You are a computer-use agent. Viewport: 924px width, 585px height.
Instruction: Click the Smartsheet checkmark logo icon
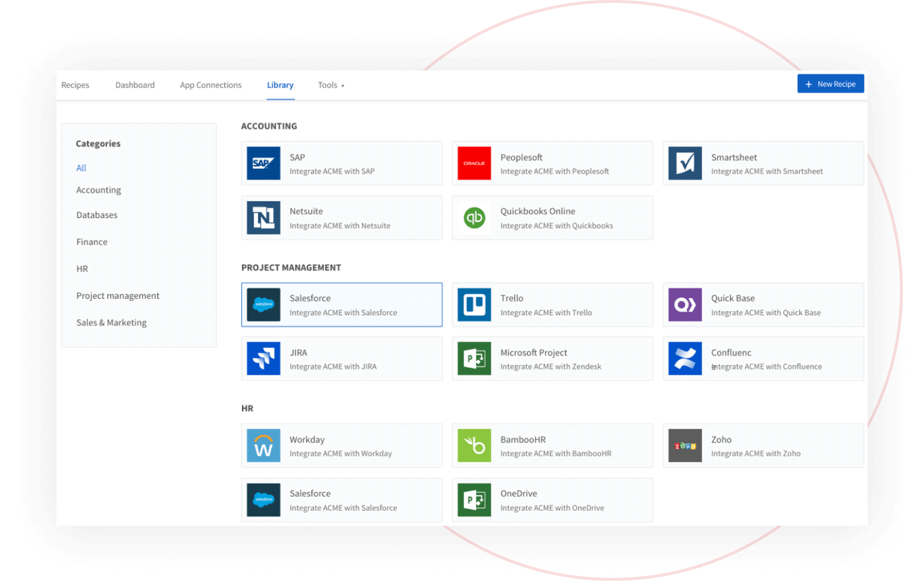[685, 164]
